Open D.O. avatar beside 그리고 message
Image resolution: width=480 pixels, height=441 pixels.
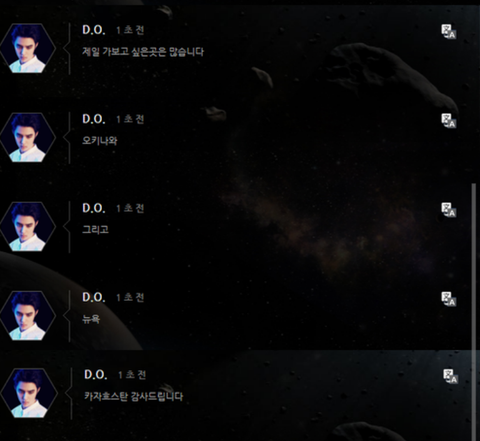click(27, 226)
